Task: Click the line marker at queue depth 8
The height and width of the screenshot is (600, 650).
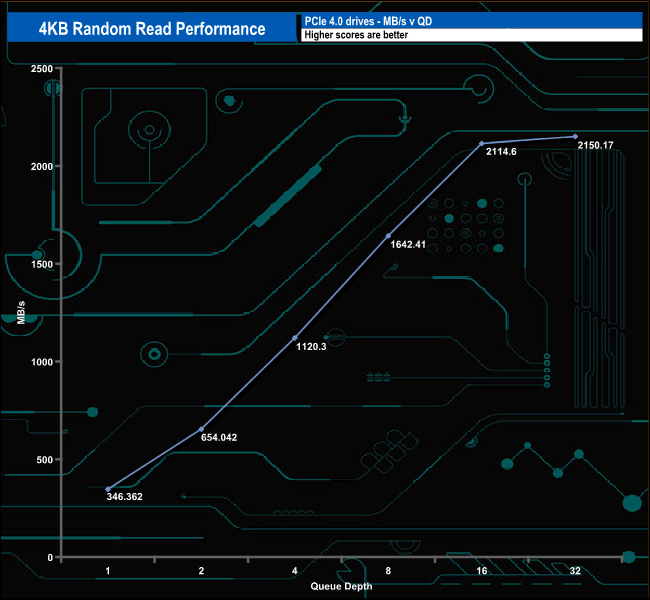Action: tap(389, 236)
